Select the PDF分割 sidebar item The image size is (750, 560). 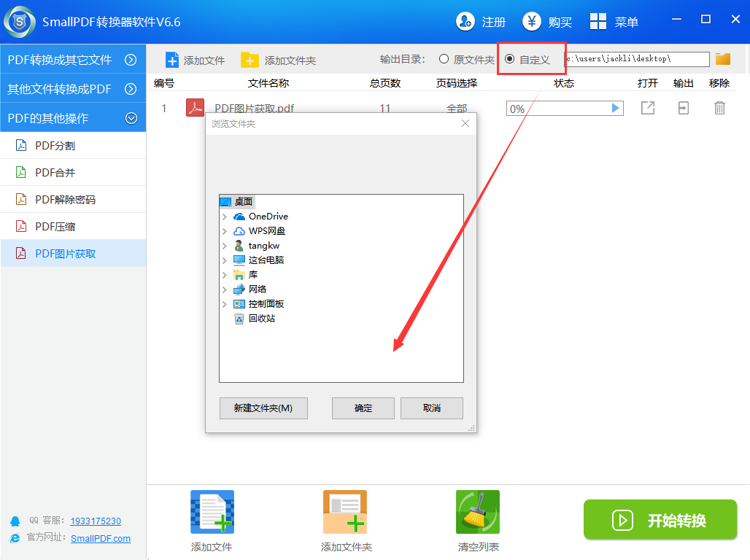[x=73, y=145]
